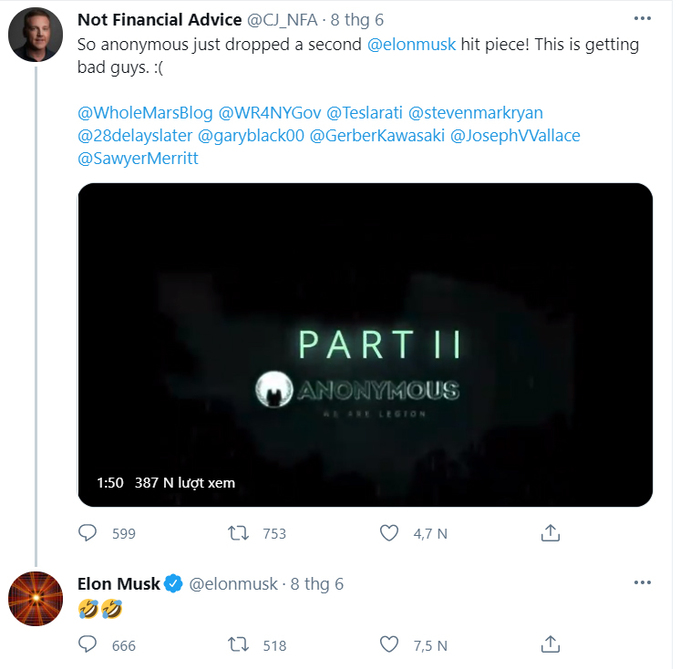Like the tweet with 4,7 N likes
The image size is (680, 669).
[390, 534]
